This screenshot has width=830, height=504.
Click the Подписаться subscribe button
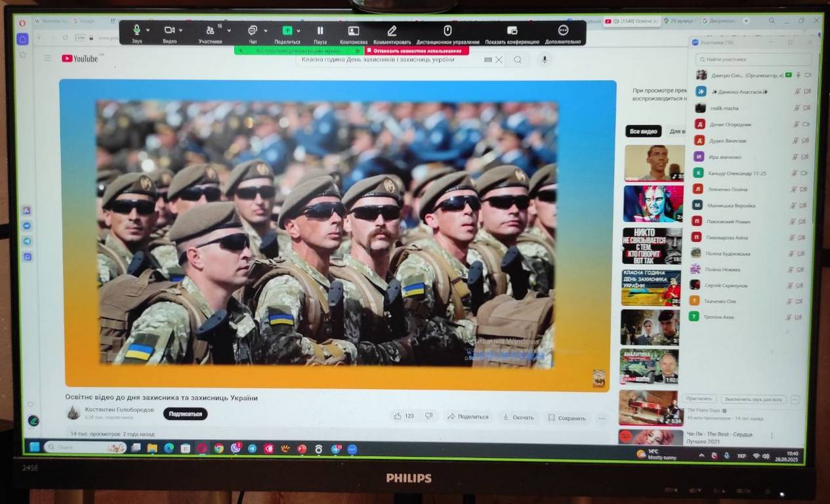(x=185, y=414)
